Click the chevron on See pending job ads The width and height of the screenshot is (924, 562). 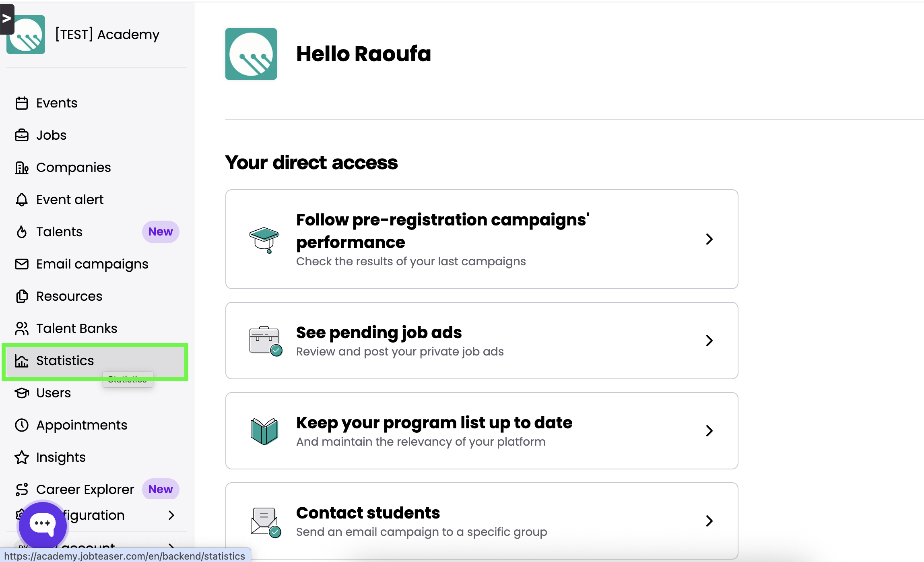click(709, 341)
